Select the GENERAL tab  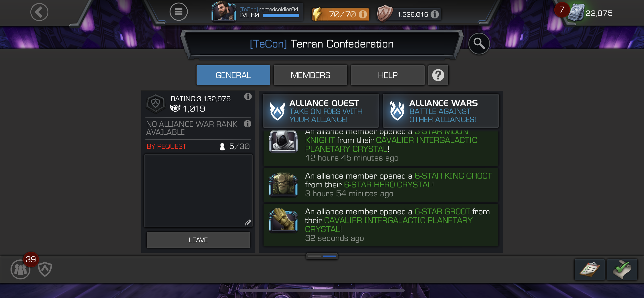tap(233, 75)
